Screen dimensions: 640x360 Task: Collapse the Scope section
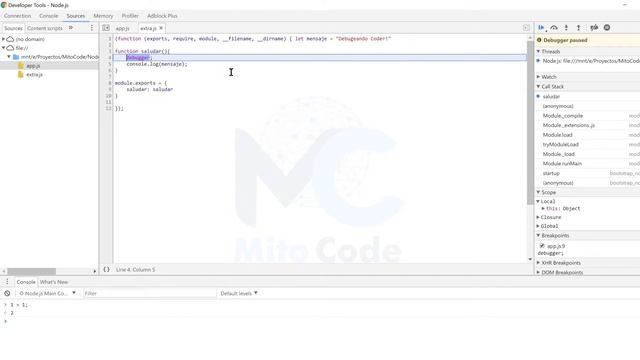tap(538, 192)
